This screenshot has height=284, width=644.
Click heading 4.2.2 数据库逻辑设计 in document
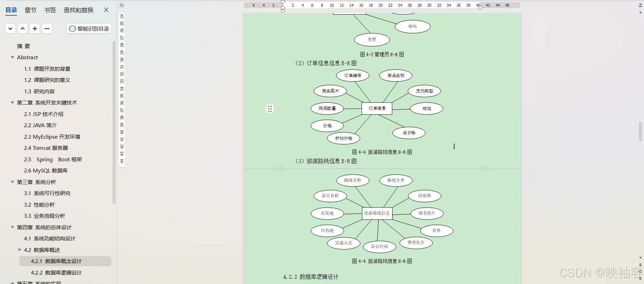coord(311,277)
